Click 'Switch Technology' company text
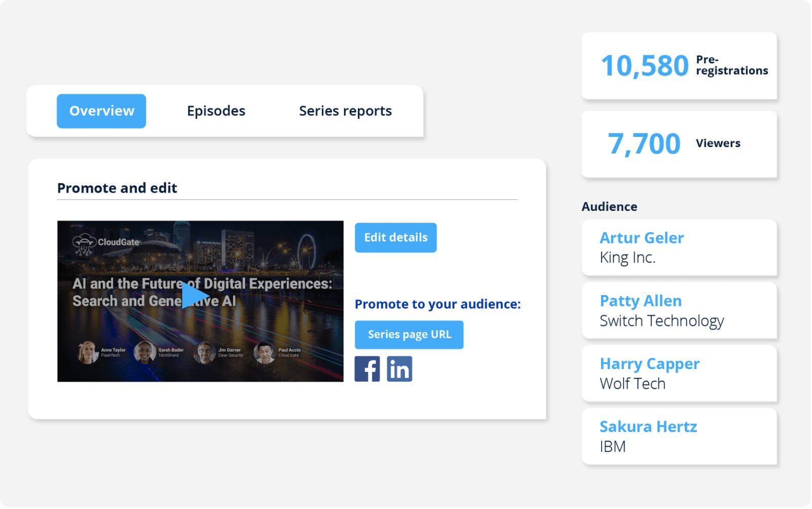812x509 pixels. [662, 321]
